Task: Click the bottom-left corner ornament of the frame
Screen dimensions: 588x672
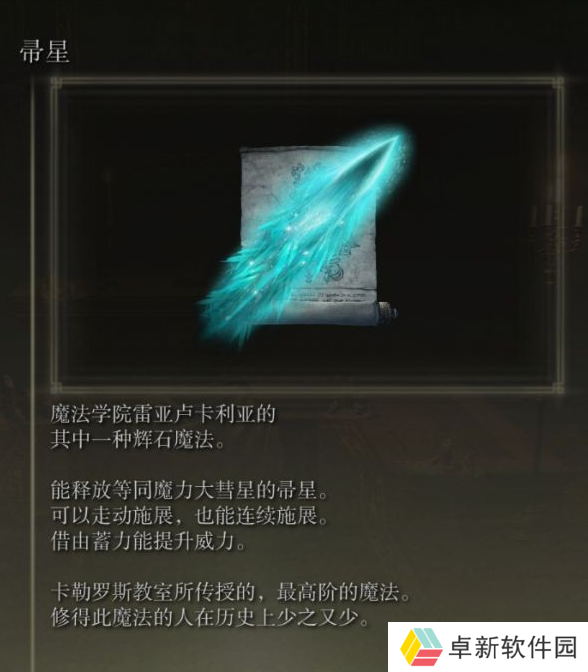Action: [x=56, y=389]
